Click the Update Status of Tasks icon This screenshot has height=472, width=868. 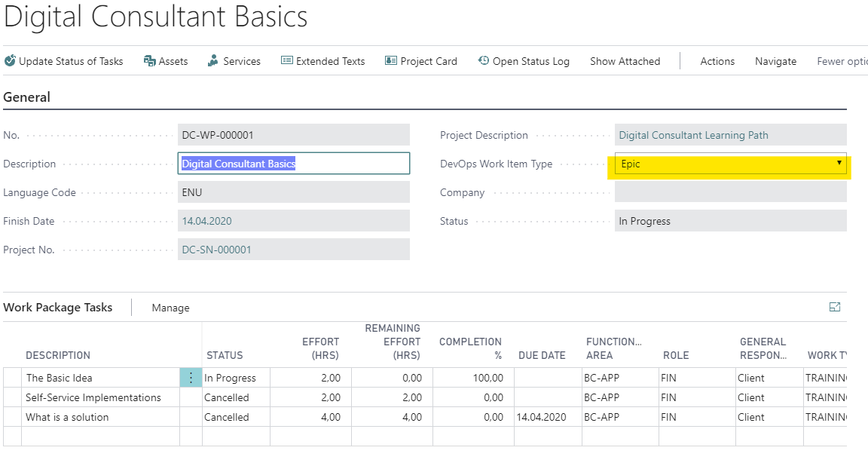pos(10,61)
